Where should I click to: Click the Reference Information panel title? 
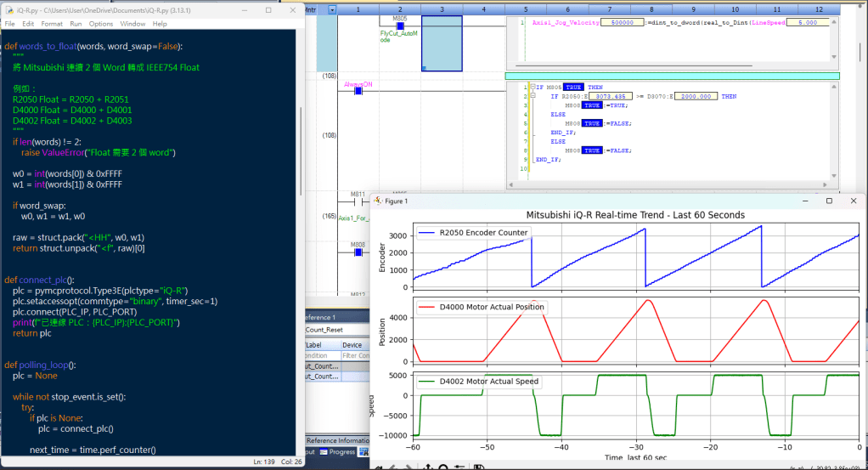(x=338, y=440)
